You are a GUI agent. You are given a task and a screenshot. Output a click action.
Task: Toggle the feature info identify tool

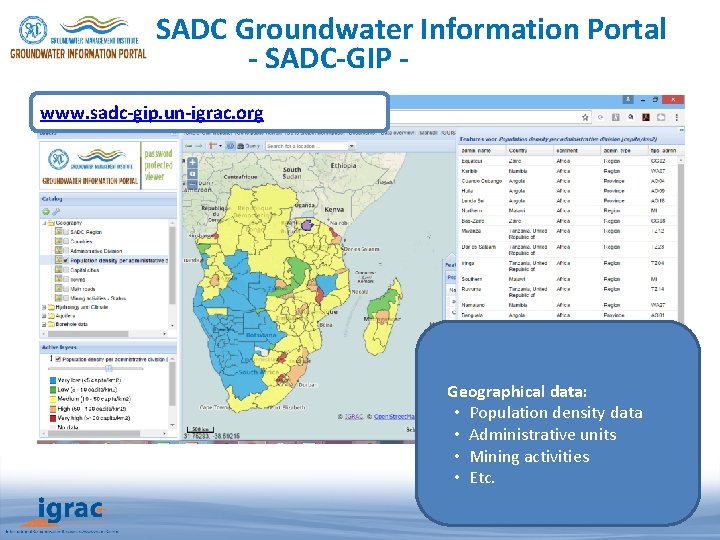pyautogui.click(x=230, y=146)
